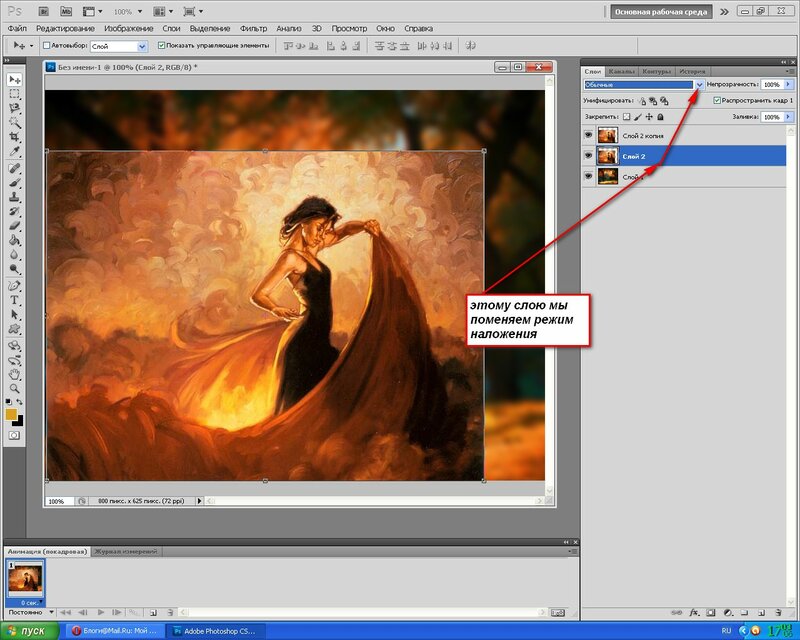
Task: Uncheck Показать управляющие элементы checkbox
Action: pyautogui.click(x=161, y=46)
